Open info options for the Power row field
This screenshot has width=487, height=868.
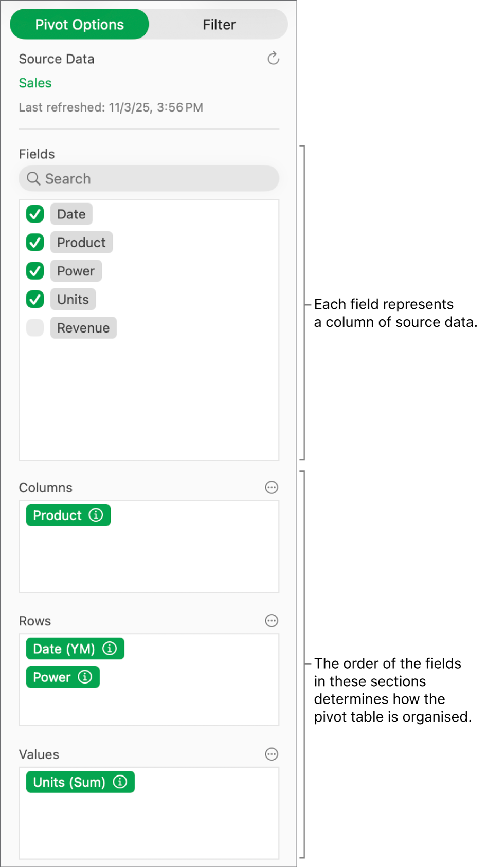pos(85,677)
